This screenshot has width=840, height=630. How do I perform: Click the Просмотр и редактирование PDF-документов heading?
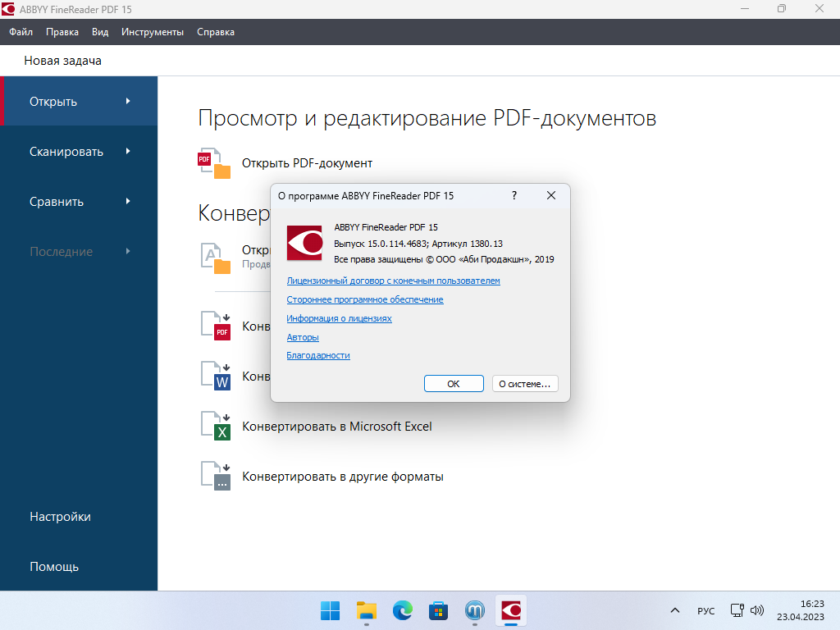click(427, 118)
